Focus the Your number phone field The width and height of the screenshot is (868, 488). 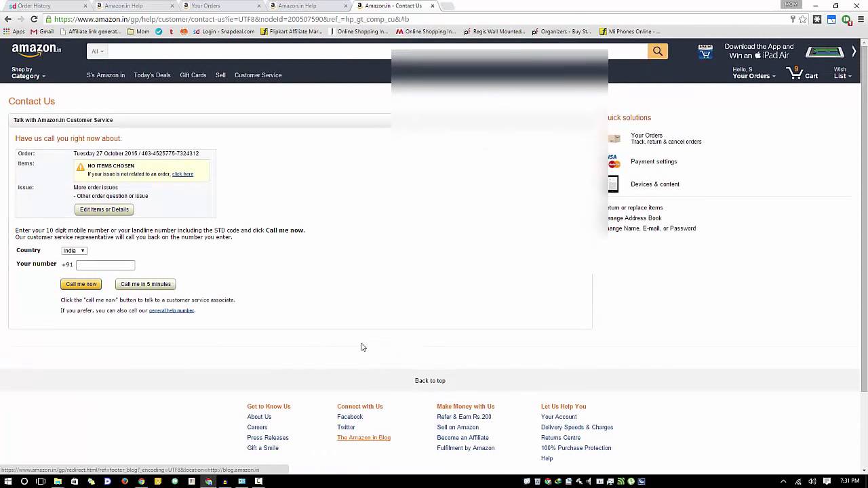click(106, 265)
